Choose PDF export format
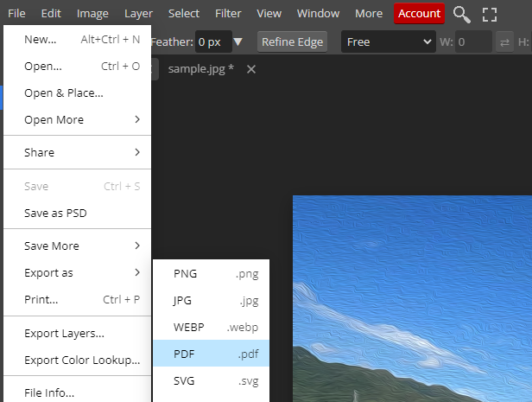This screenshot has width=532, height=402. (211, 354)
